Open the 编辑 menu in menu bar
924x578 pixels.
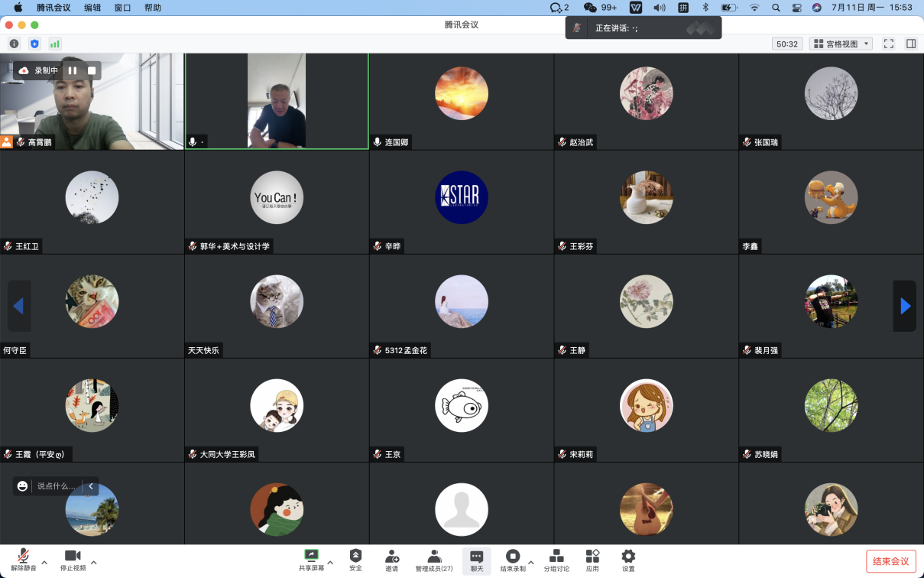click(x=92, y=8)
